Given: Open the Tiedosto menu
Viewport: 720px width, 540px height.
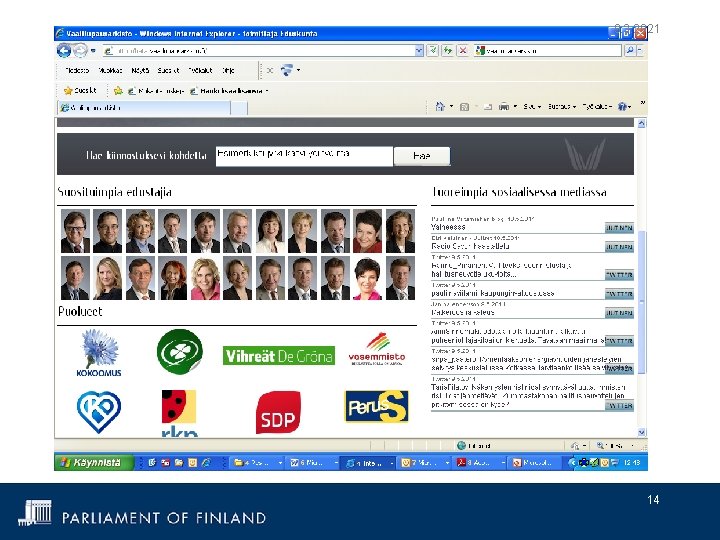Looking at the screenshot, I should pos(77,70).
